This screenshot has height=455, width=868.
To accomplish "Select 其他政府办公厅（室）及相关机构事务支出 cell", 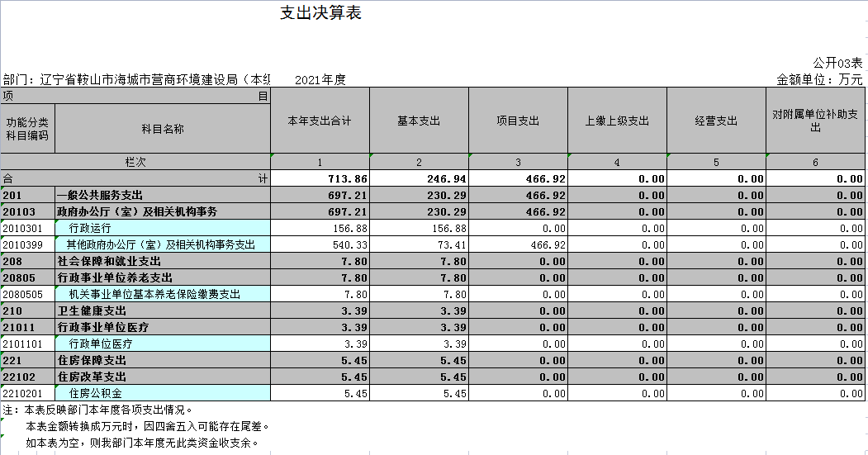I will (163, 244).
